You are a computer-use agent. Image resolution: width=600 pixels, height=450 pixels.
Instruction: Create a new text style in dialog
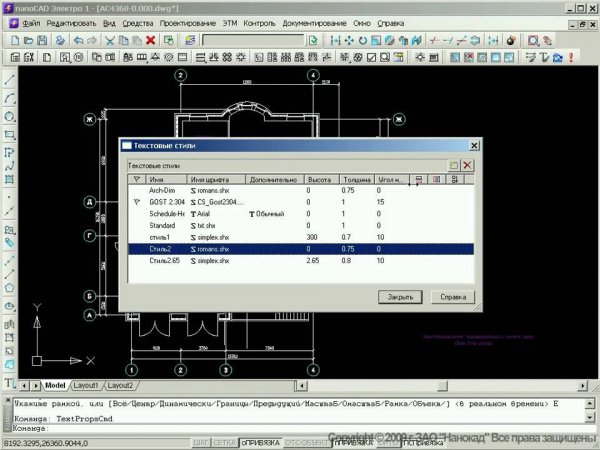(x=454, y=165)
